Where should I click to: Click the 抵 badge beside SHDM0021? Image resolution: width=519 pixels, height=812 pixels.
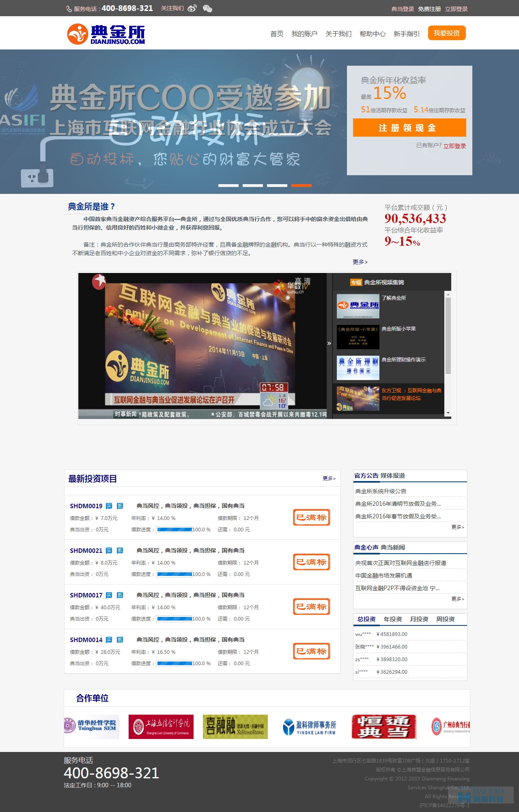[x=120, y=550]
